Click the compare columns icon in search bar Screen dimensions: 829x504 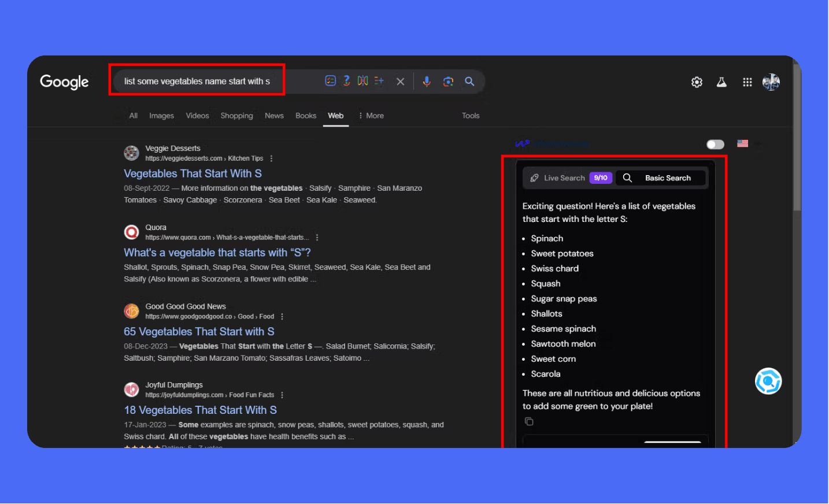point(362,81)
